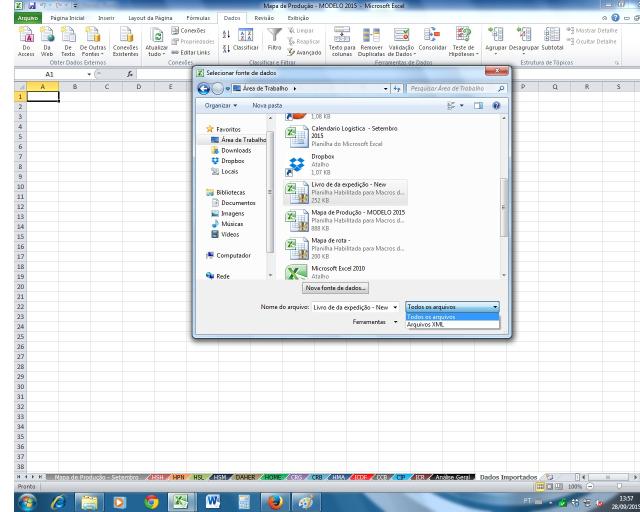This screenshot has height=512, width=640.
Task: Click the Nova fonte de dados button
Action: [x=335, y=288]
